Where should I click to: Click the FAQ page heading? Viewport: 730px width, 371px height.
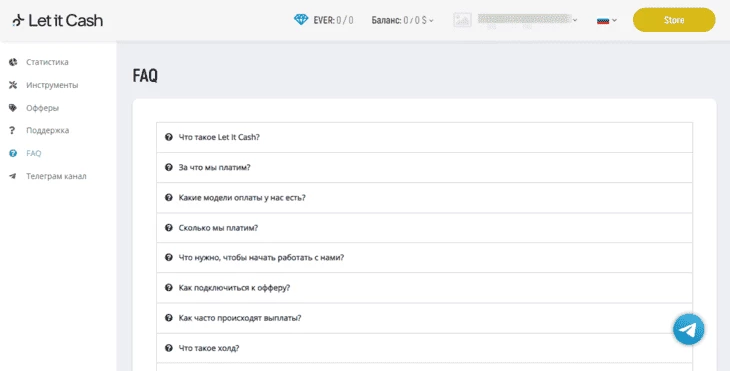pyautogui.click(x=145, y=75)
